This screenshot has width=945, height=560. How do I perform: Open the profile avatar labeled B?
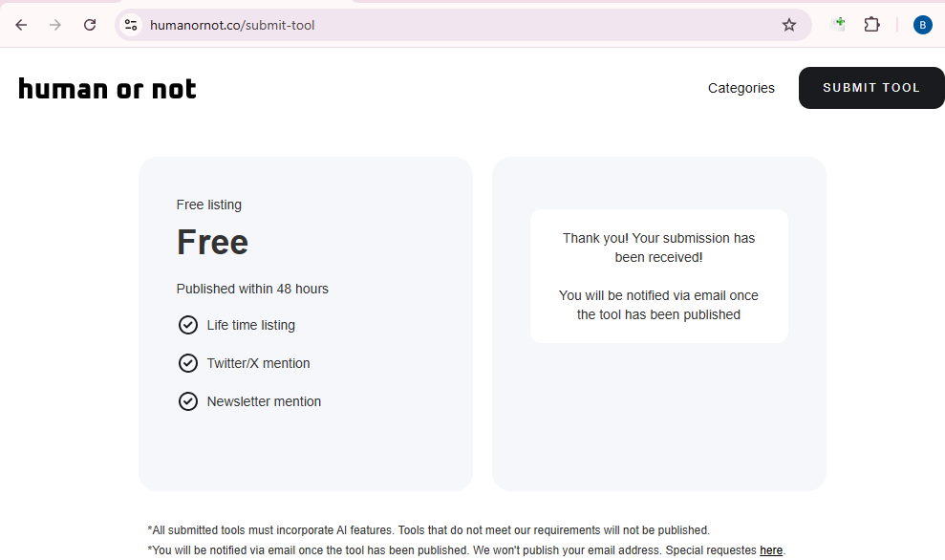[x=922, y=25]
